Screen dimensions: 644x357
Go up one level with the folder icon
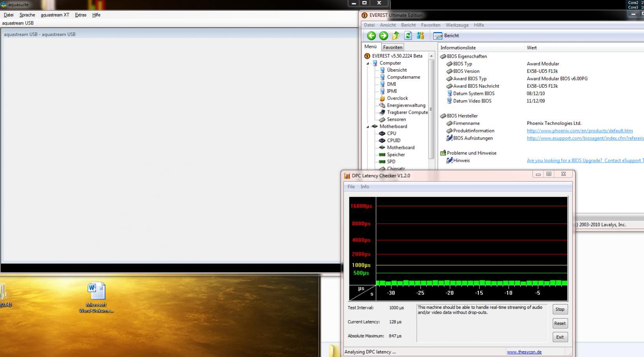coord(396,36)
